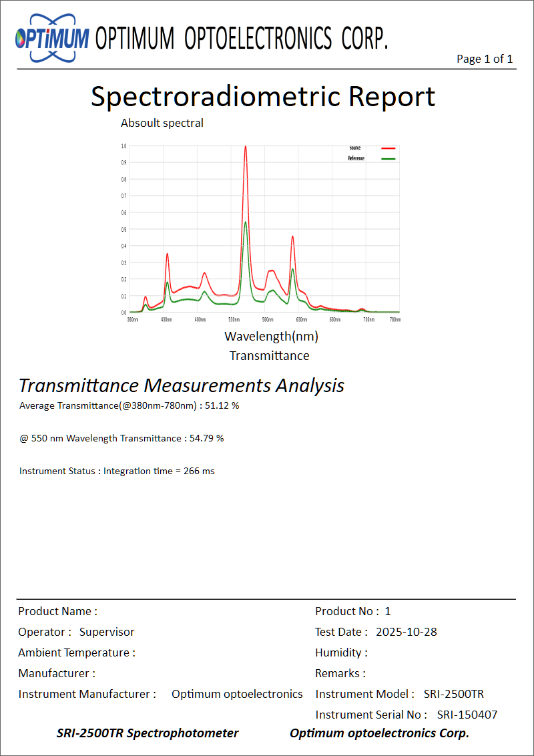This screenshot has width=534, height=756.
Task: Click the Absoult spectral chart caption
Action: [x=162, y=123]
